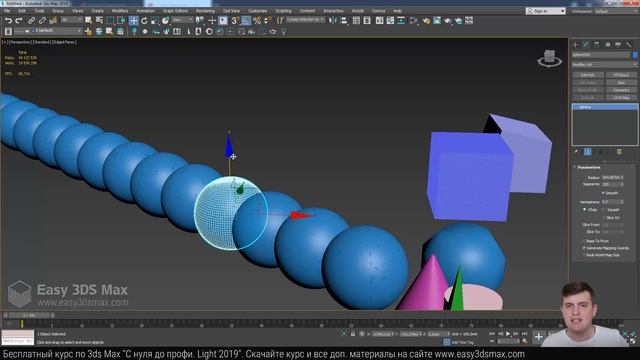
Task: Switch to the Utilities command panel tab
Action: [x=629, y=44]
